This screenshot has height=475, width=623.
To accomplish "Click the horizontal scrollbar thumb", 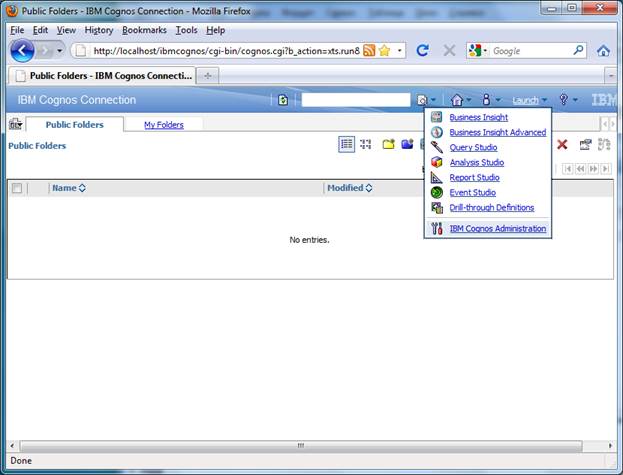I will pos(301,446).
